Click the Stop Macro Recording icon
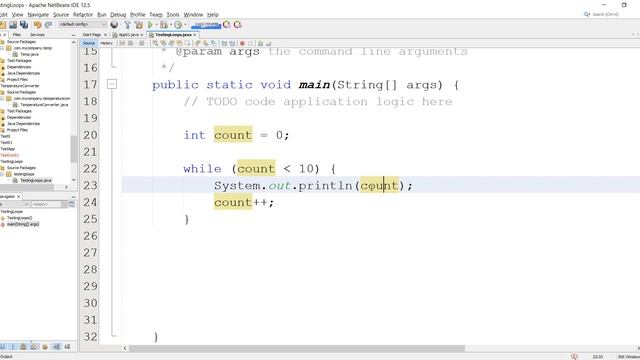The image size is (640, 360). (x=250, y=43)
